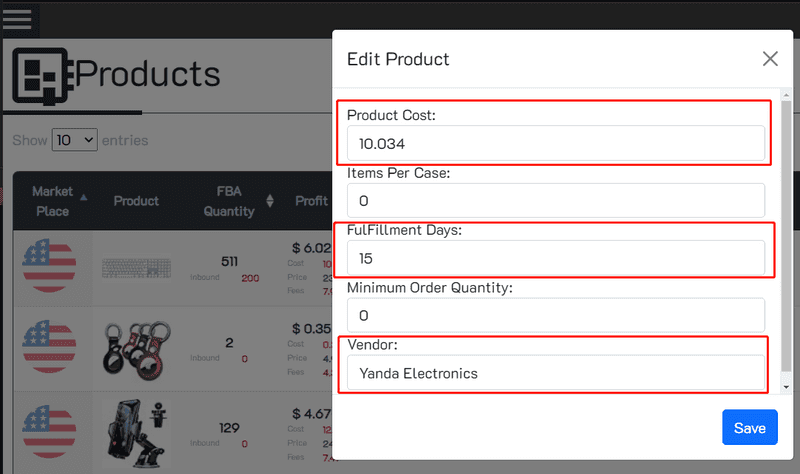Click the US flag in first row
This screenshot has width=800, height=474.
pos(49,264)
